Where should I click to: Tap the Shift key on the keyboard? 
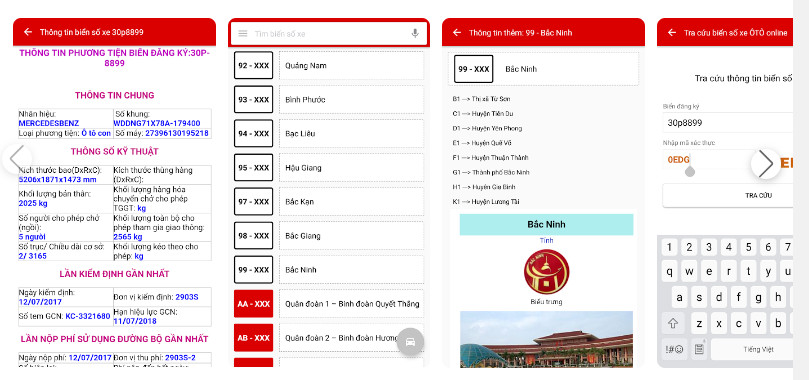673,323
